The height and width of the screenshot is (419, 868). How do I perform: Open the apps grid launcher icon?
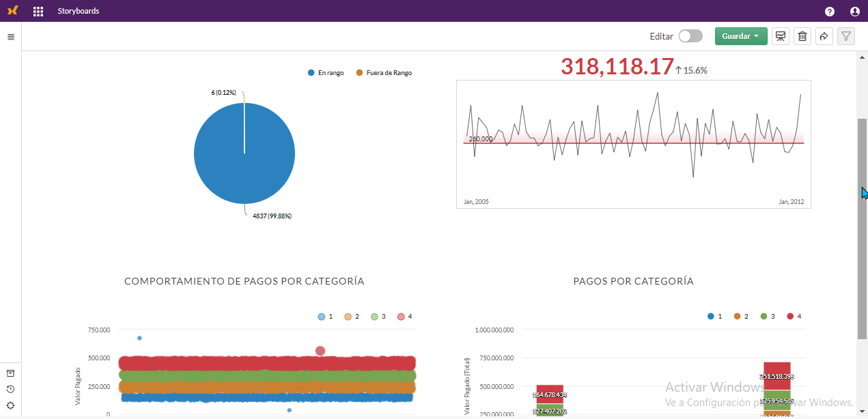(38, 11)
